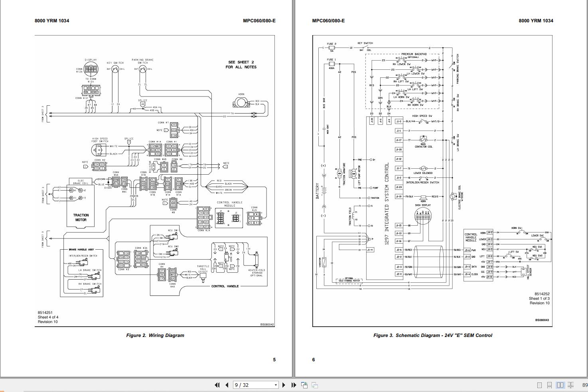Switch to single page layout
Screen dimensions: 588x392
[539, 385]
